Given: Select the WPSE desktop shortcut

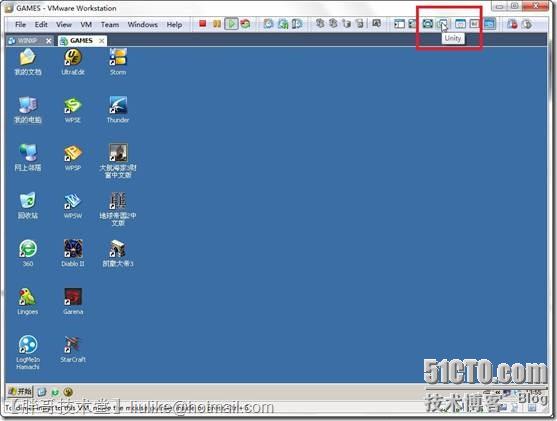Looking at the screenshot, I should point(73,109).
